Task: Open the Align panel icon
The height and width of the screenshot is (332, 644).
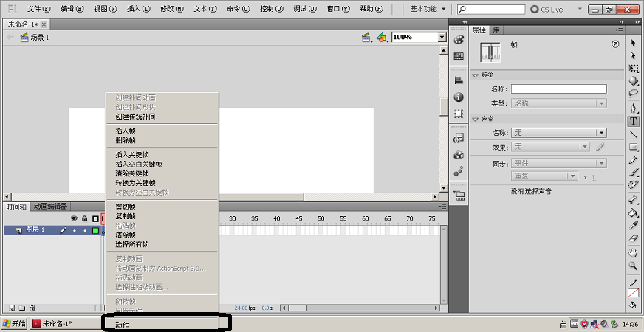Action: tap(459, 81)
